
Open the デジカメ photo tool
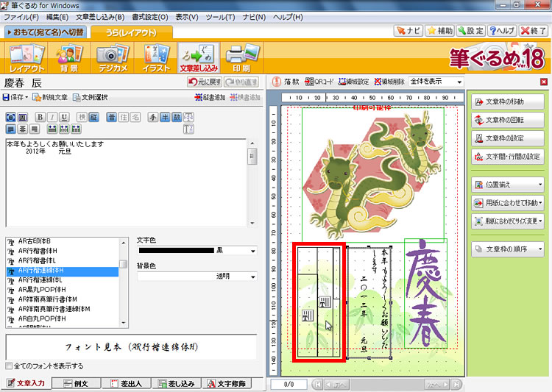(113, 57)
